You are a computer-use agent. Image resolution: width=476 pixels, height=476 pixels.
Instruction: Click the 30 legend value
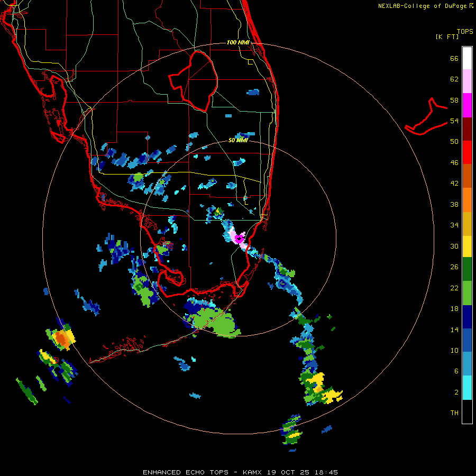tap(454, 246)
